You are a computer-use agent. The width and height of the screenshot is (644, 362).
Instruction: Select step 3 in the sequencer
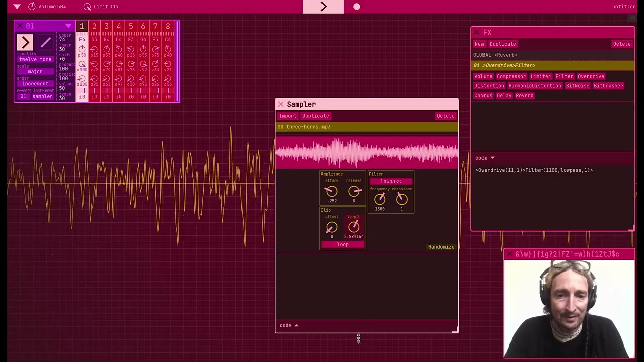pos(106,26)
